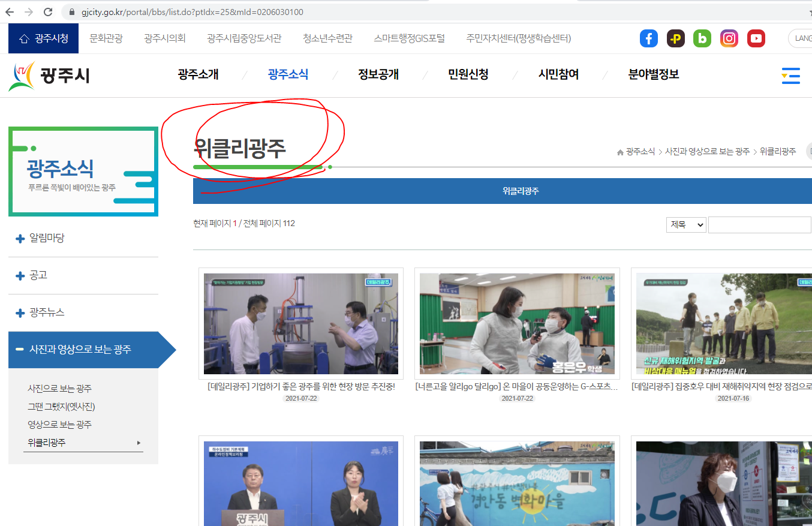
Task: Switch to the 문화관광 top tab
Action: [106, 38]
